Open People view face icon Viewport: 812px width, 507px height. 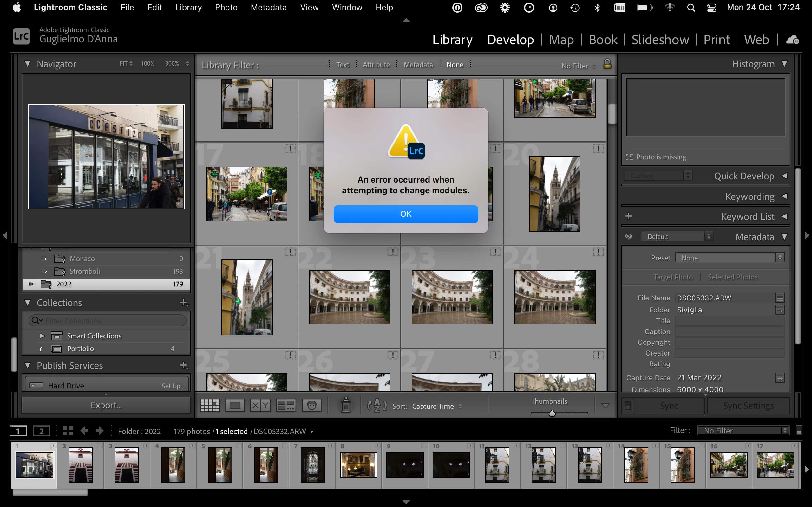click(x=311, y=405)
